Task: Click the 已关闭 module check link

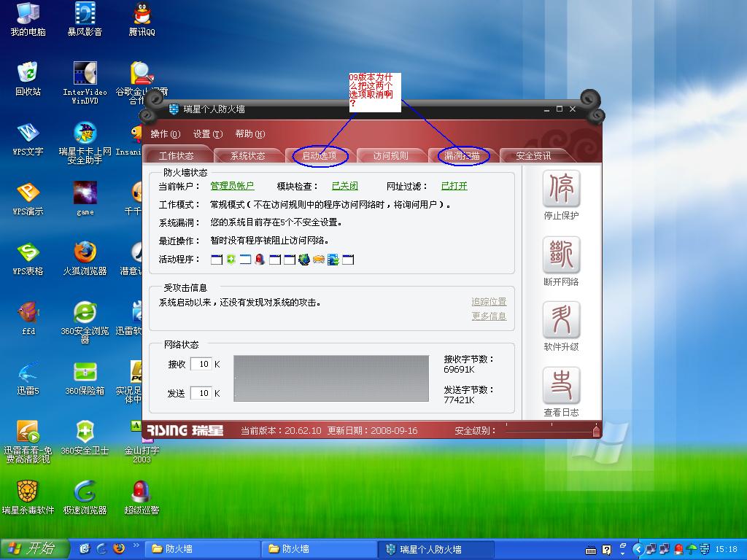Action: tap(345, 186)
